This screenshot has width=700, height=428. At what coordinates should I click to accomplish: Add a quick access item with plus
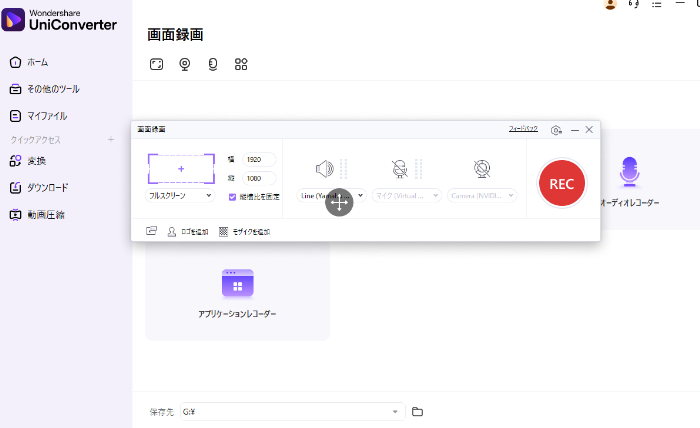pyautogui.click(x=111, y=140)
